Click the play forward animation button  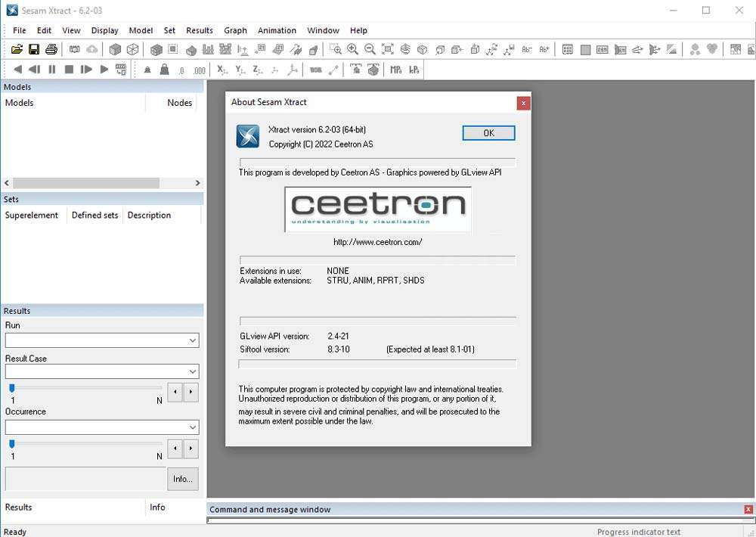click(x=104, y=70)
